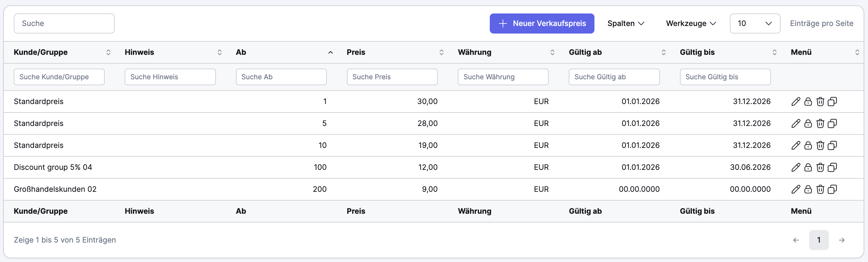Image resolution: width=868 pixels, height=262 pixels.
Task: Click lock icon in Standardpreis 28,00 row
Action: (x=808, y=123)
